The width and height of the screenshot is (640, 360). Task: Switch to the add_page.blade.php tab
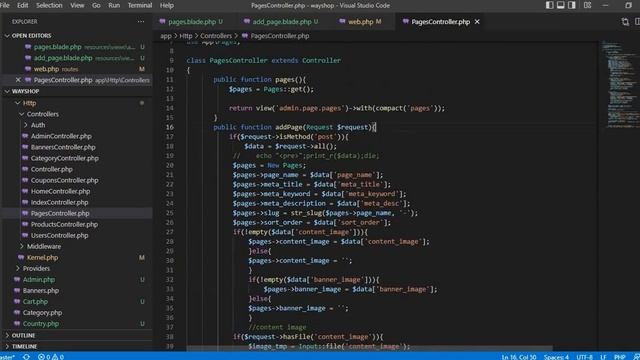(281, 22)
